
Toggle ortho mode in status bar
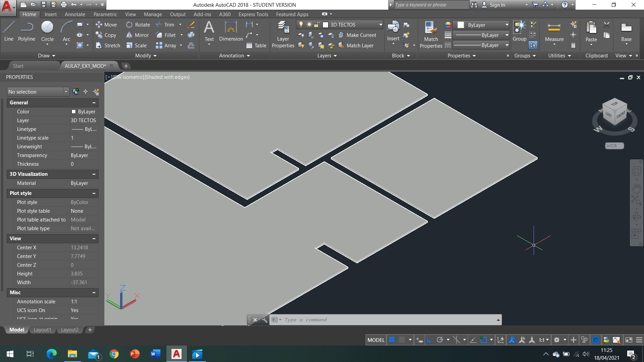[x=430, y=340]
